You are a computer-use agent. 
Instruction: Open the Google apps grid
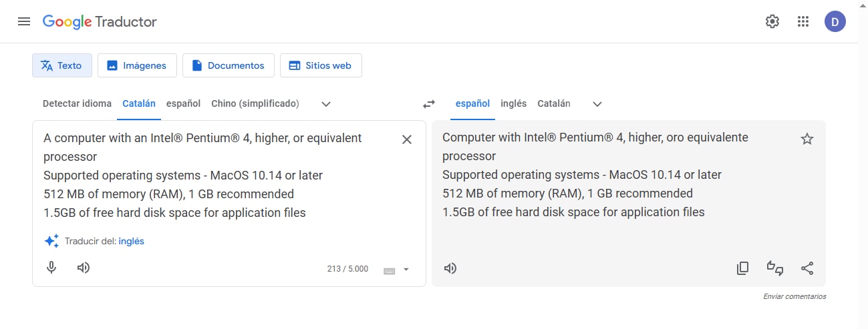click(x=803, y=21)
